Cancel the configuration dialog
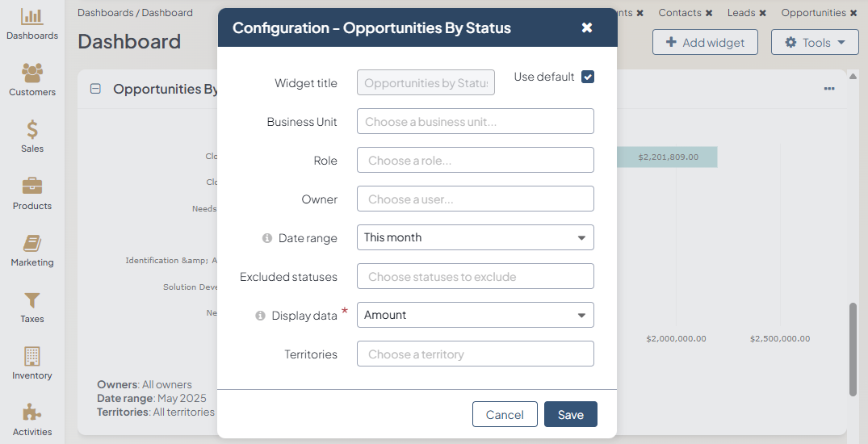Viewport: 868px width, 444px height. click(505, 414)
